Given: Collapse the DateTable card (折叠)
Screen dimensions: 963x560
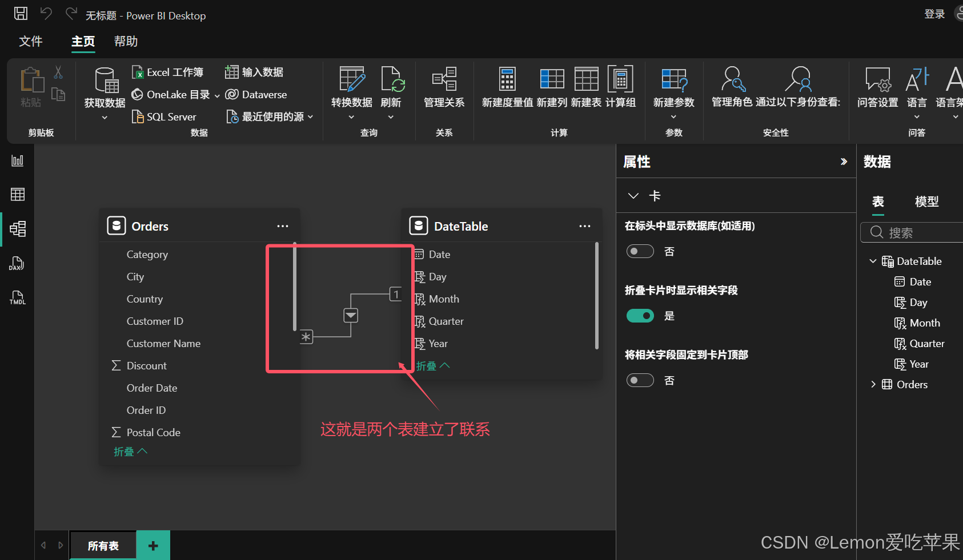Looking at the screenshot, I should pos(433,366).
